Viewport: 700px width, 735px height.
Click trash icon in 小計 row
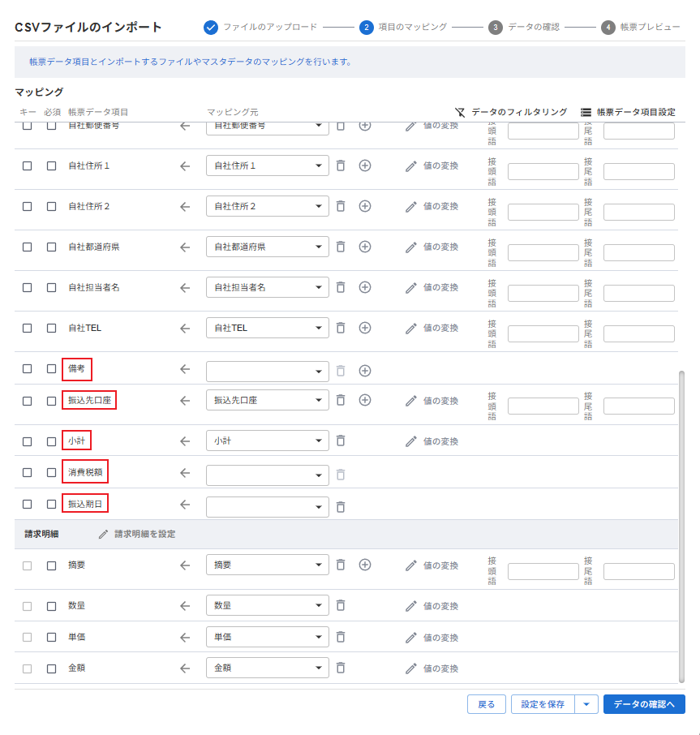click(341, 441)
